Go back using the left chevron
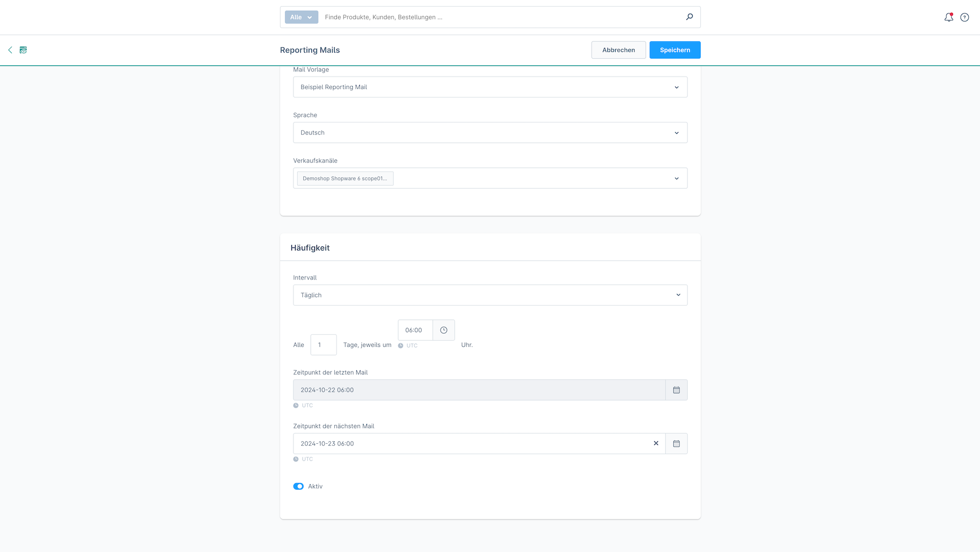 click(x=10, y=50)
